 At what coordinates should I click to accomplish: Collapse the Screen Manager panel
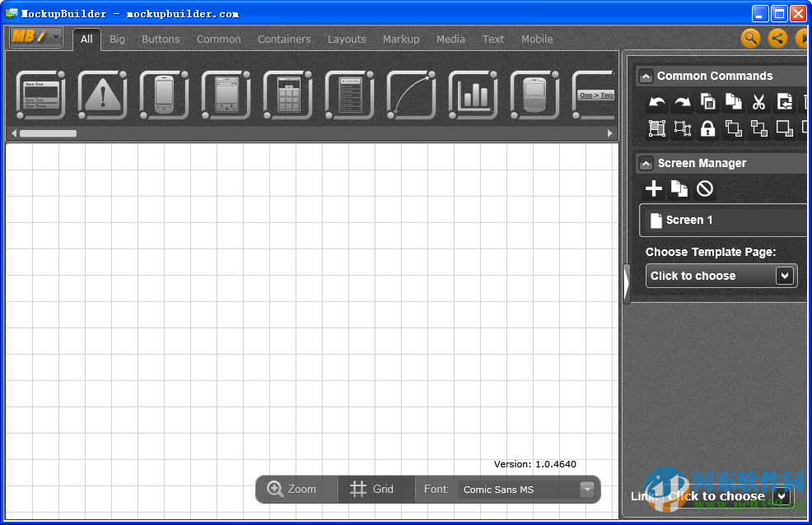646,163
